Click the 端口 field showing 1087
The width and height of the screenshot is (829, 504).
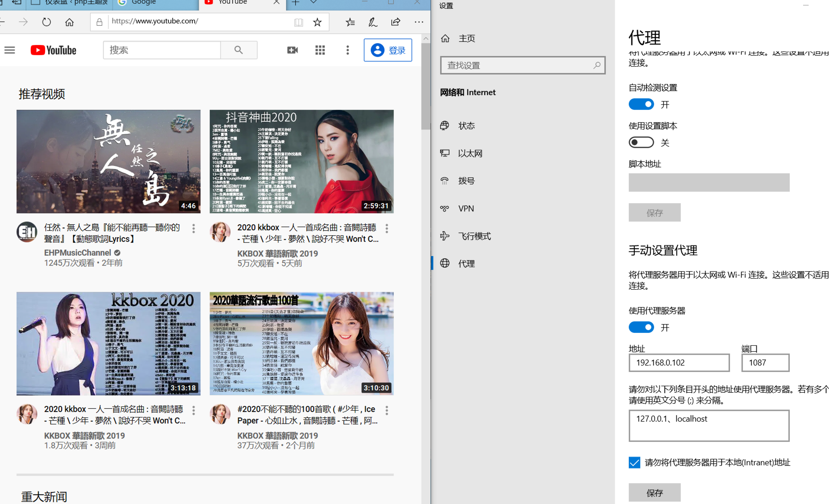765,363
